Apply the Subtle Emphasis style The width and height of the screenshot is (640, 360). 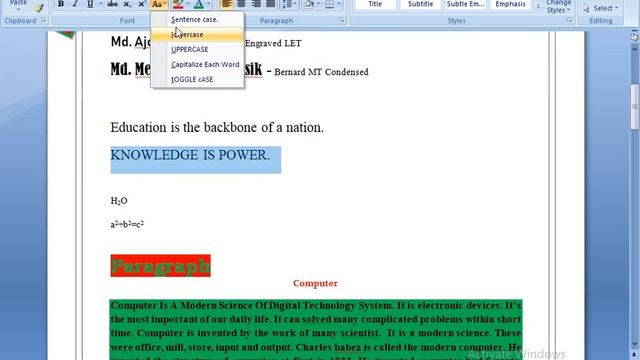pyautogui.click(x=465, y=4)
